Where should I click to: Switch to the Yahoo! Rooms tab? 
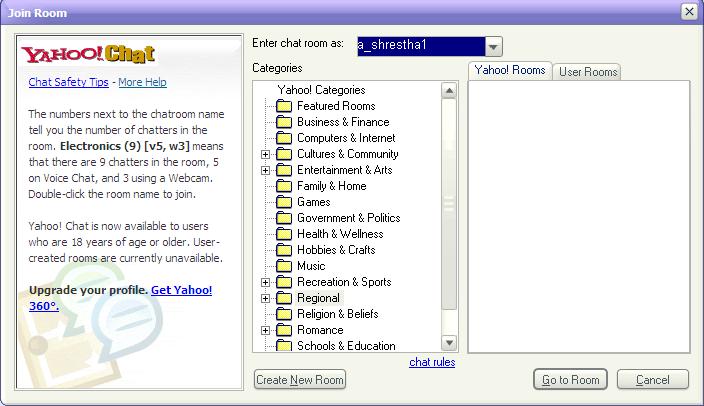point(510,71)
